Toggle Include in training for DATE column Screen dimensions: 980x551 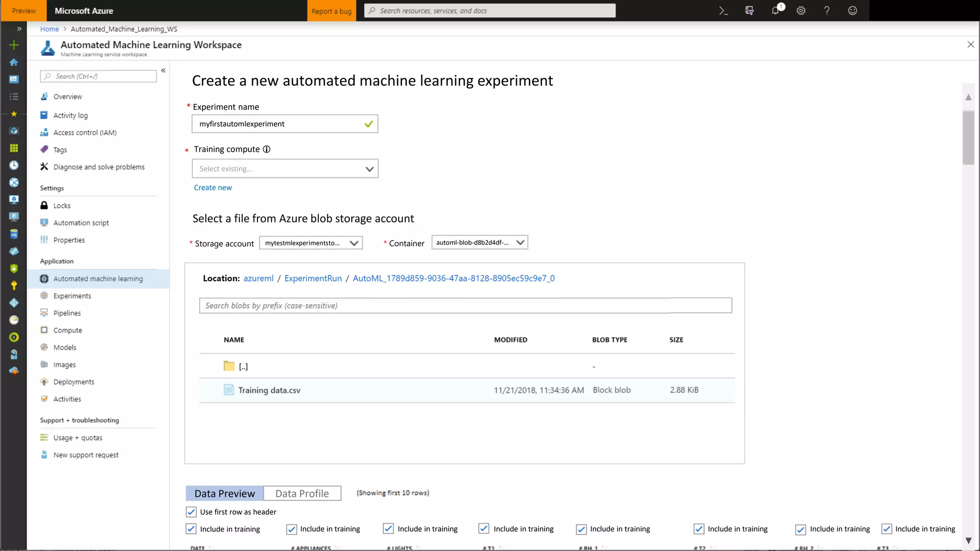(191, 529)
